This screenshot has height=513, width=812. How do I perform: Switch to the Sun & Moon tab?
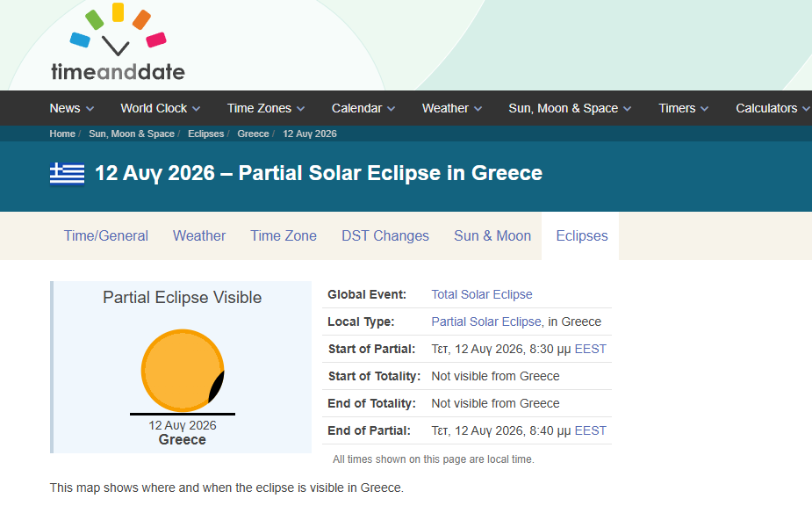point(492,235)
